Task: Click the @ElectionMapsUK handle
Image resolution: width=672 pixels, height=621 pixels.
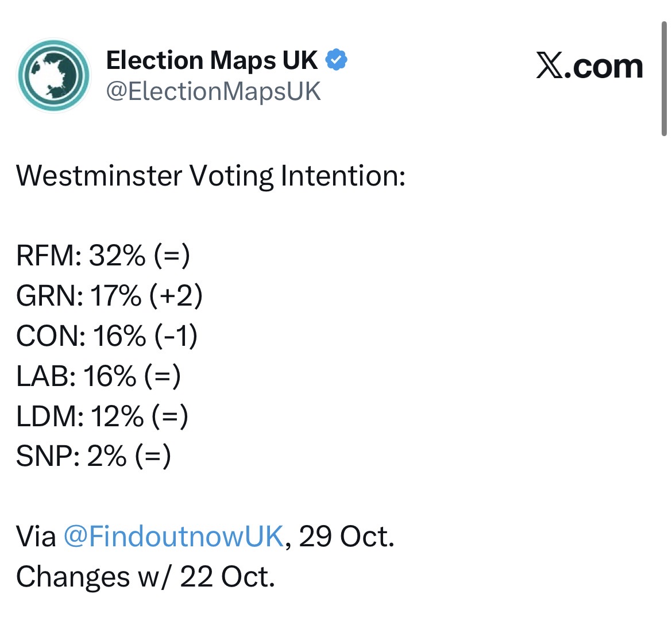Action: click(213, 91)
